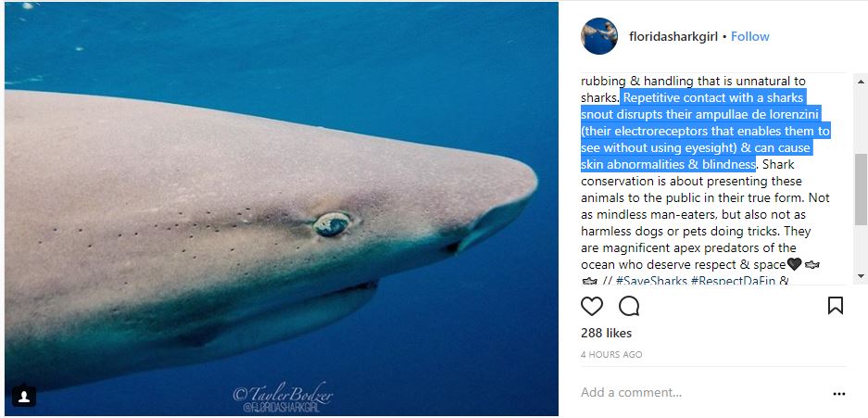Open the floridasharkgirl profile avatar
The height and width of the screenshot is (418, 868).
599,36
